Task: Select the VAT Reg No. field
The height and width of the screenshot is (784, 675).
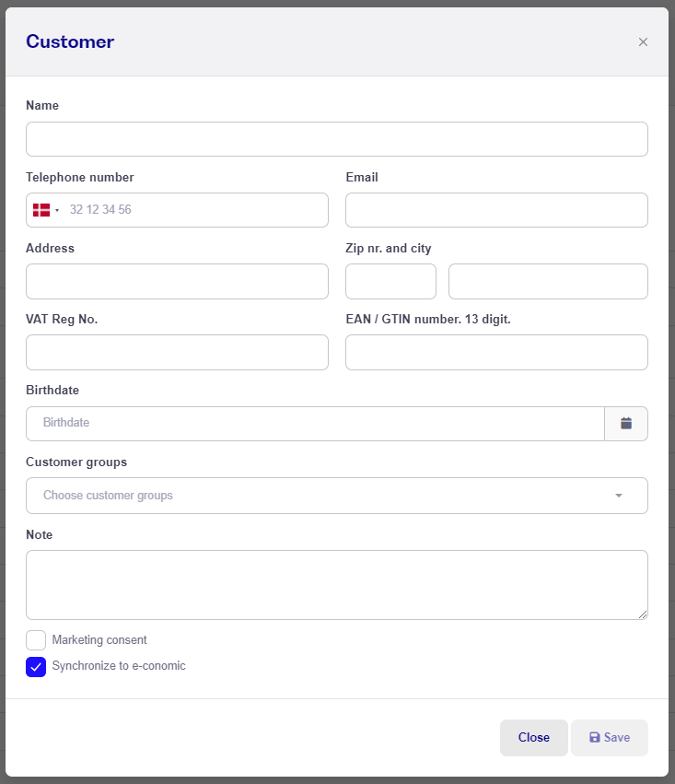Action: [177, 353]
